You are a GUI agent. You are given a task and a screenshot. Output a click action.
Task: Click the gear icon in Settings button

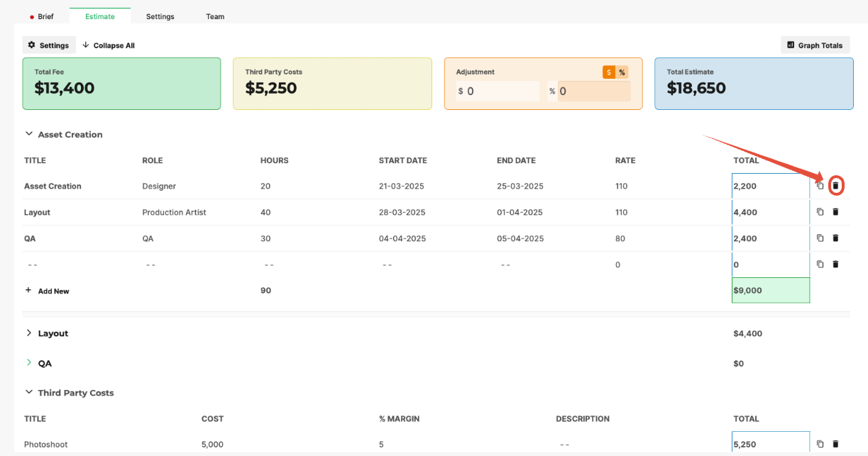click(x=31, y=45)
